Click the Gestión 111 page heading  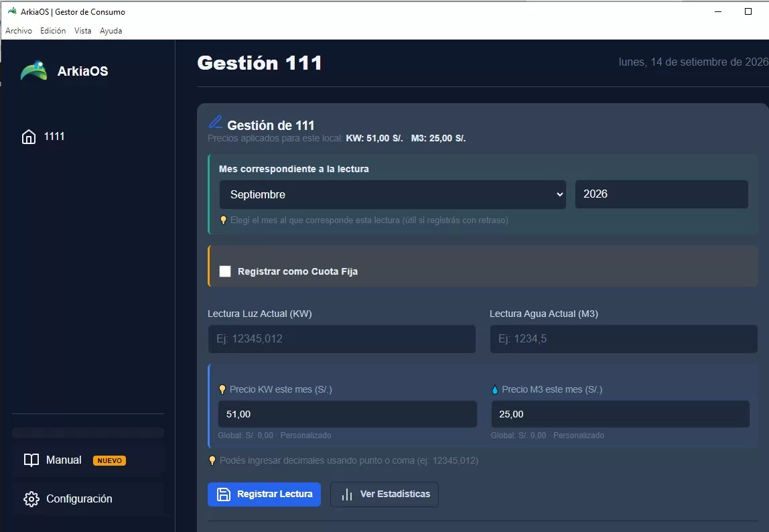click(x=259, y=63)
